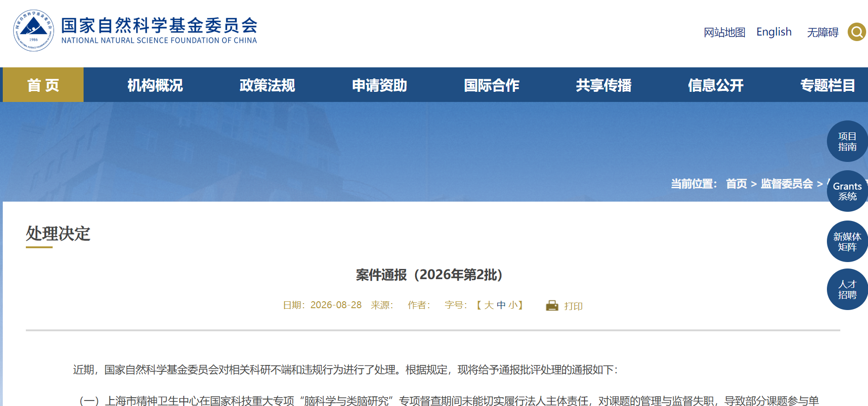Switch the site to English
The image size is (868, 406).
pyautogui.click(x=774, y=32)
